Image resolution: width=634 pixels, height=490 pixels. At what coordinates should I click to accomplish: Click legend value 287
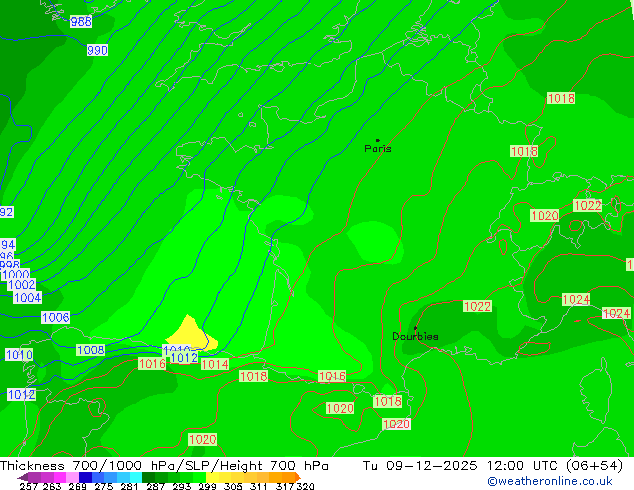155,486
